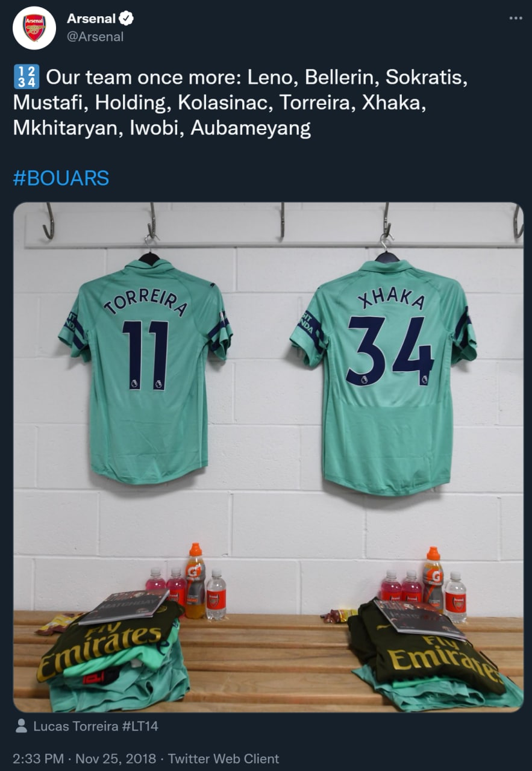The image size is (532, 771).
Task: Open the @Arsenal handle link
Action: click(95, 37)
